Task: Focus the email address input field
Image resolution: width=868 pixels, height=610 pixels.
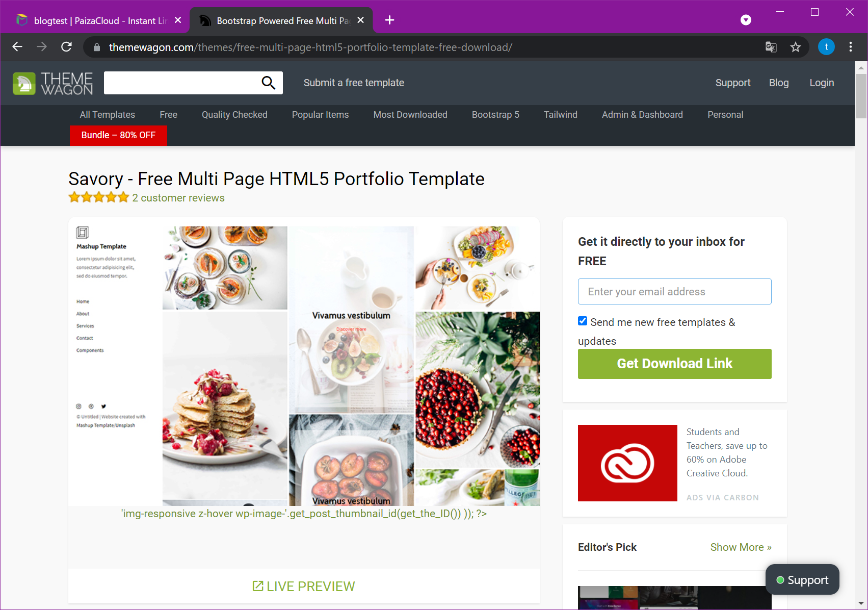Action: pos(674,291)
